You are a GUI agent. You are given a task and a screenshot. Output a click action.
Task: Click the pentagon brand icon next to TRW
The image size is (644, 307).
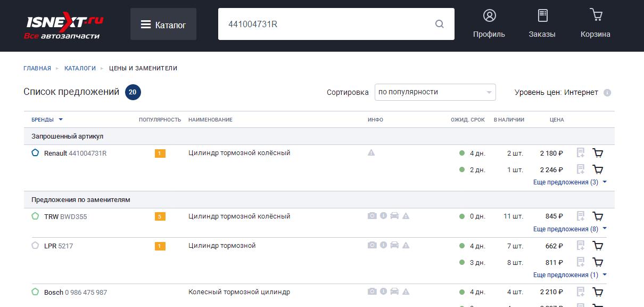point(35,216)
